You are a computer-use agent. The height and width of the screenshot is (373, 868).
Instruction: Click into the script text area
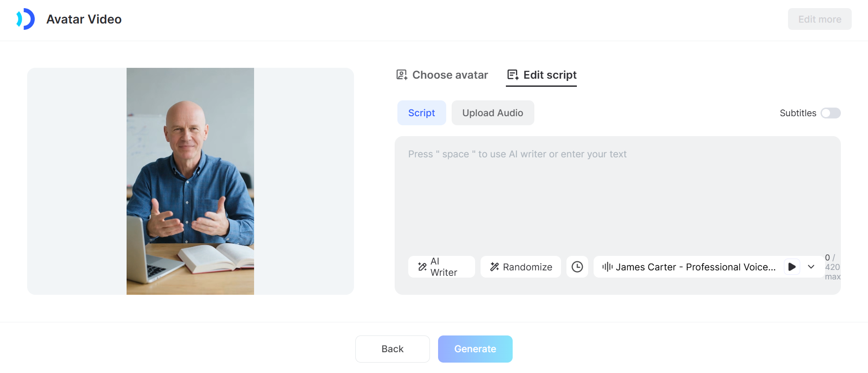tap(617, 199)
